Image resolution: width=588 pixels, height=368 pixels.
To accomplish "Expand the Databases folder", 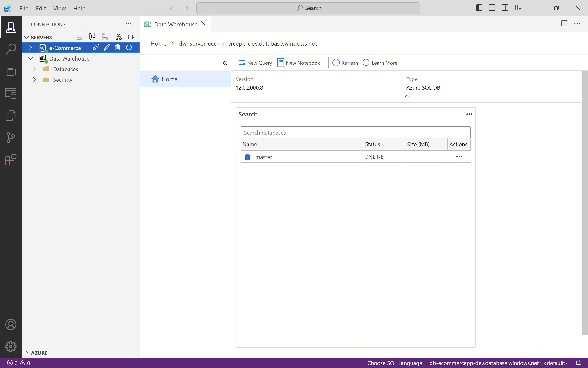I will tap(34, 69).
